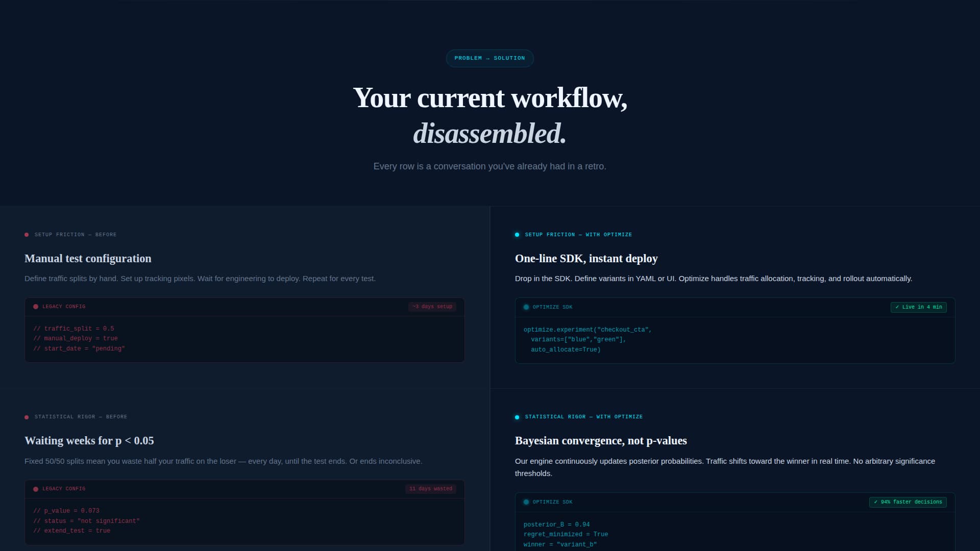The height and width of the screenshot is (551, 980).
Task: Open the PROBLEM → SOLUTION pill at the top
Action: pos(489,58)
